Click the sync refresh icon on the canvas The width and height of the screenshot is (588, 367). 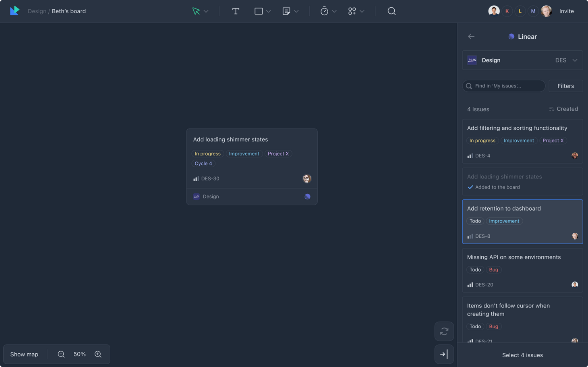[x=444, y=331]
